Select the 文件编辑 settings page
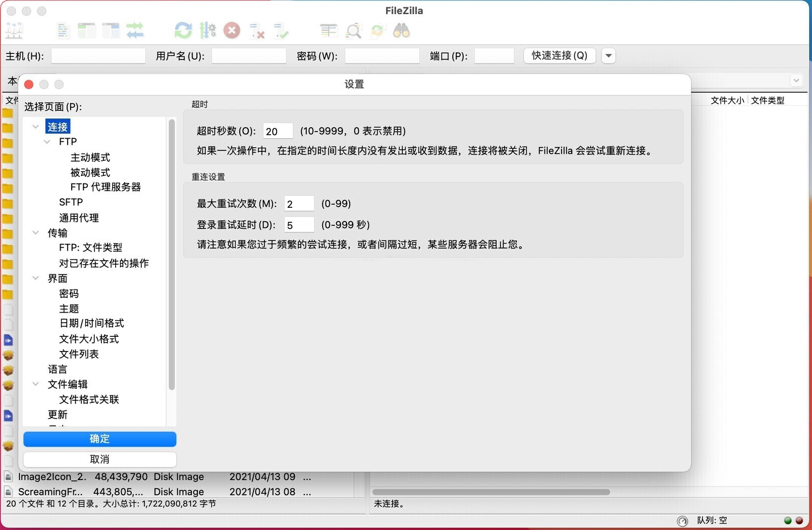 tap(68, 384)
